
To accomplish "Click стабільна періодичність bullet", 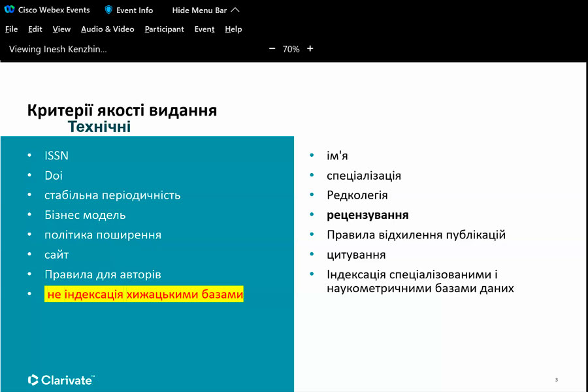I will (x=112, y=195).
